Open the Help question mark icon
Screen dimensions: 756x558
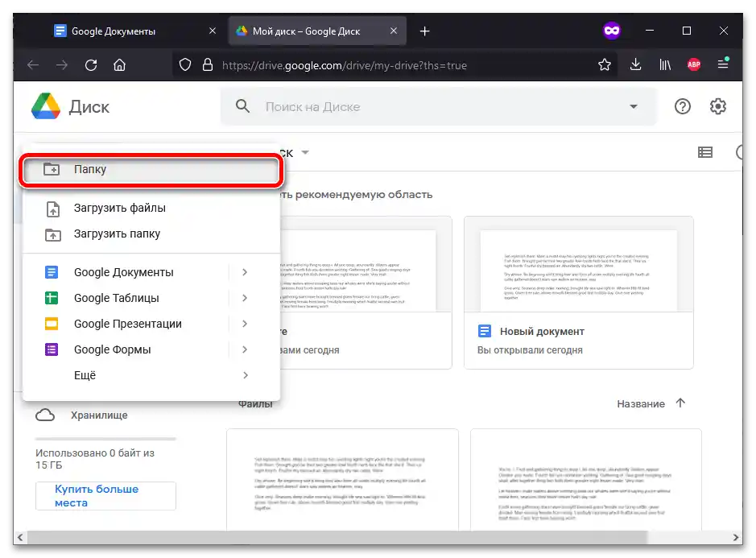pyautogui.click(x=682, y=106)
